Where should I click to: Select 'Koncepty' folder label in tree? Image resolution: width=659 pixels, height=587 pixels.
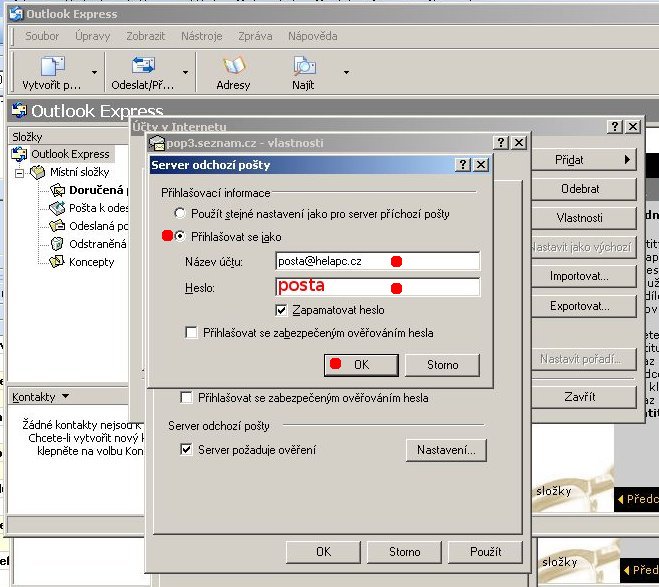pos(92,262)
